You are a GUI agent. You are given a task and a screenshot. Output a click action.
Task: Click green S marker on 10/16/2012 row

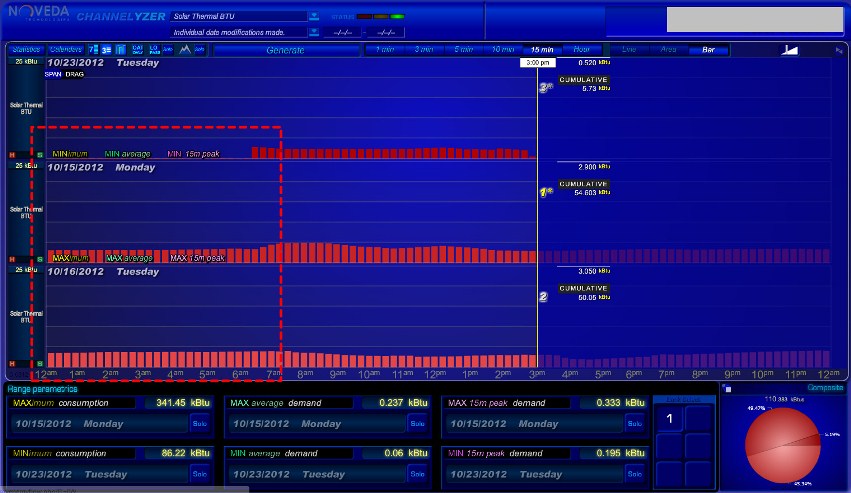40,363
